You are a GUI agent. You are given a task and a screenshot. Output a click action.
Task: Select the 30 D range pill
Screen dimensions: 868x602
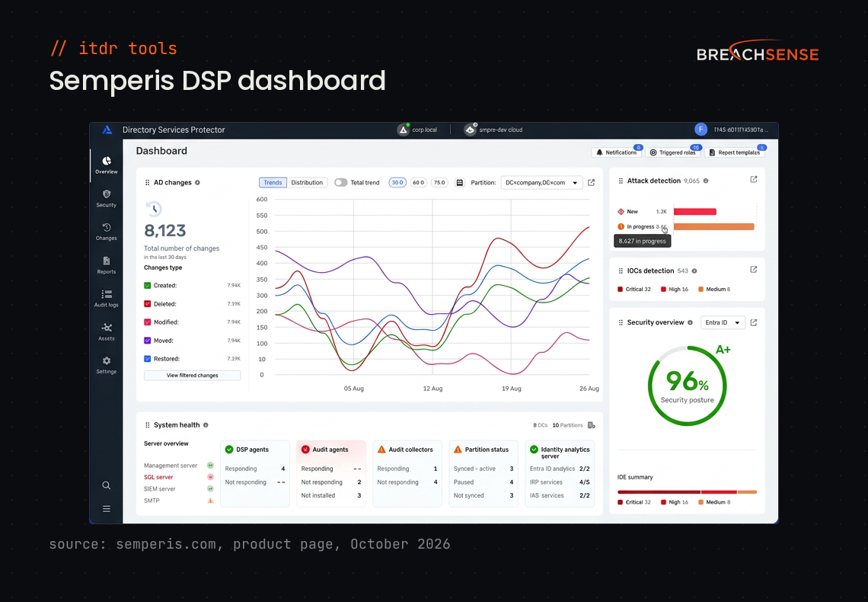point(397,183)
